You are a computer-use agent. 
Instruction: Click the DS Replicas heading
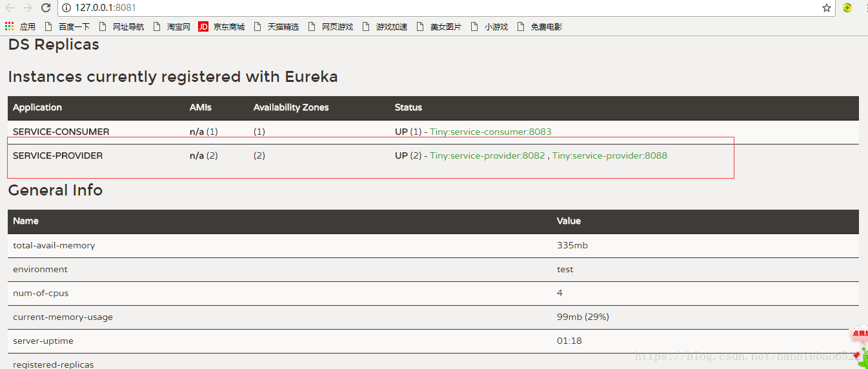[54, 45]
